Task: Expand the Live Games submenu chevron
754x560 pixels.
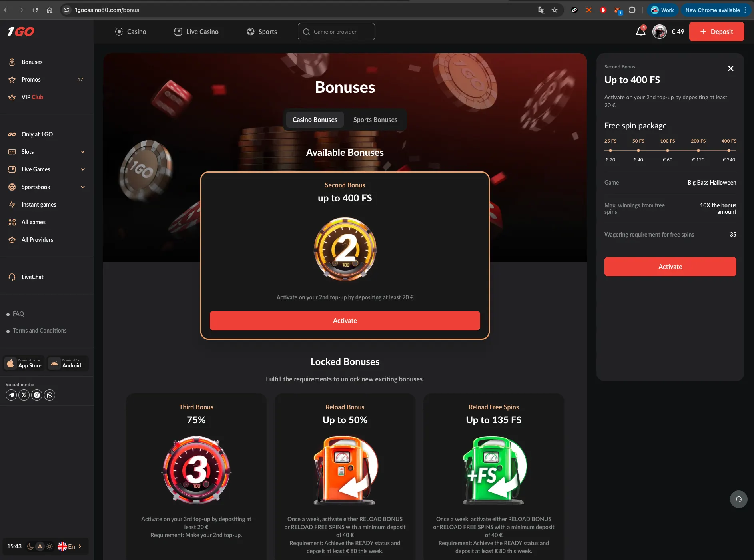Action: 83,169
